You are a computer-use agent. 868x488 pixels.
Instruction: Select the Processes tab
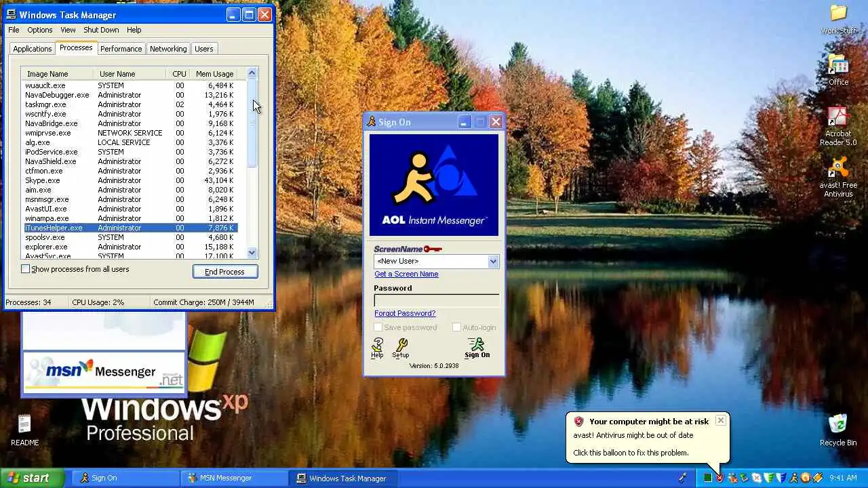(x=76, y=47)
